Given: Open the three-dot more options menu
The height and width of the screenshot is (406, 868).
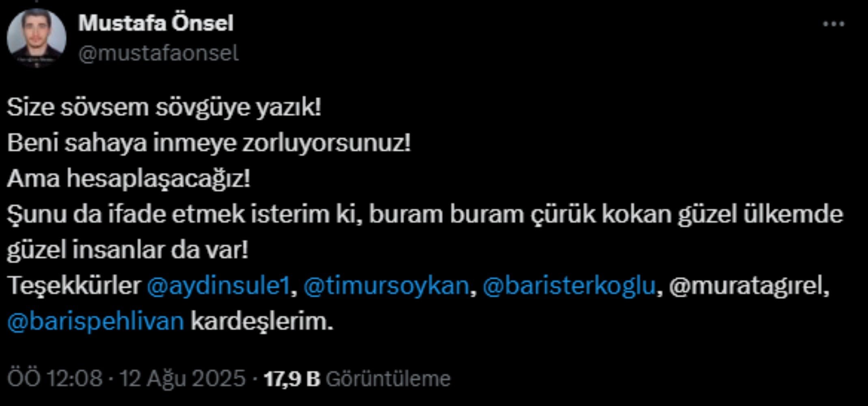Looking at the screenshot, I should pyautogui.click(x=833, y=24).
